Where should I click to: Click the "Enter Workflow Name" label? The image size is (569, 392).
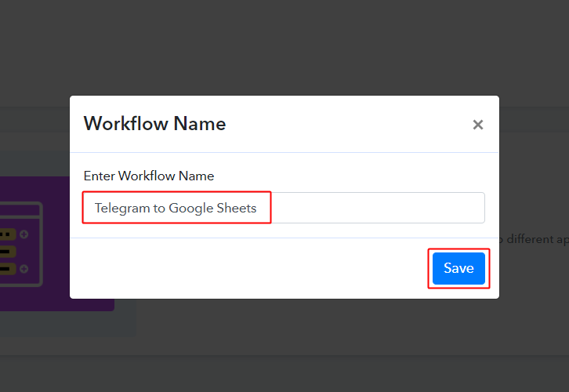pos(149,176)
